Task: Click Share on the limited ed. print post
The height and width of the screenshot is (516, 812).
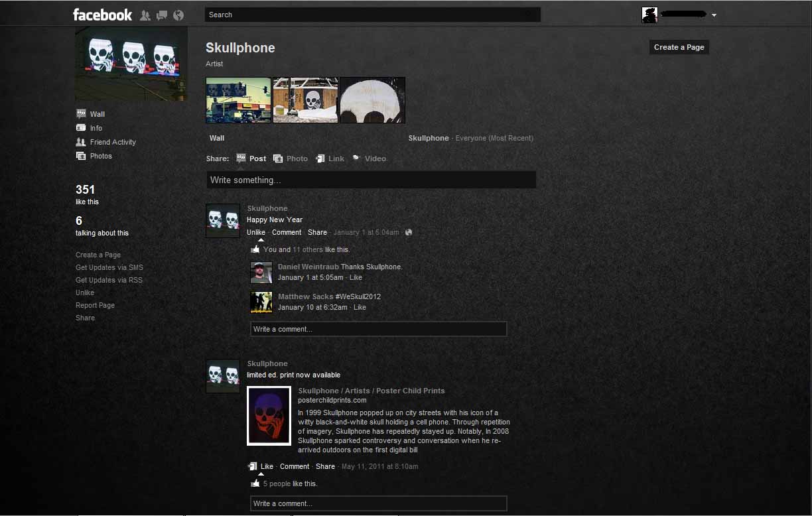Action: pyautogui.click(x=325, y=466)
